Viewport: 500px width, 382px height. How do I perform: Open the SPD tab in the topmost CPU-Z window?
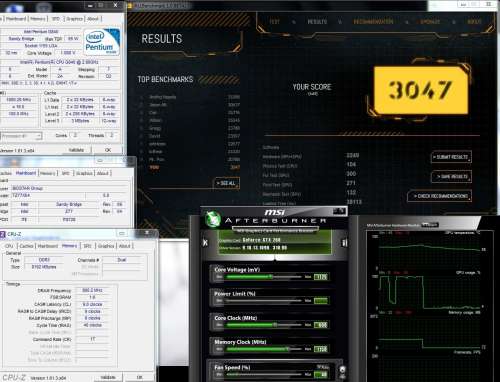pyautogui.click(x=56, y=19)
